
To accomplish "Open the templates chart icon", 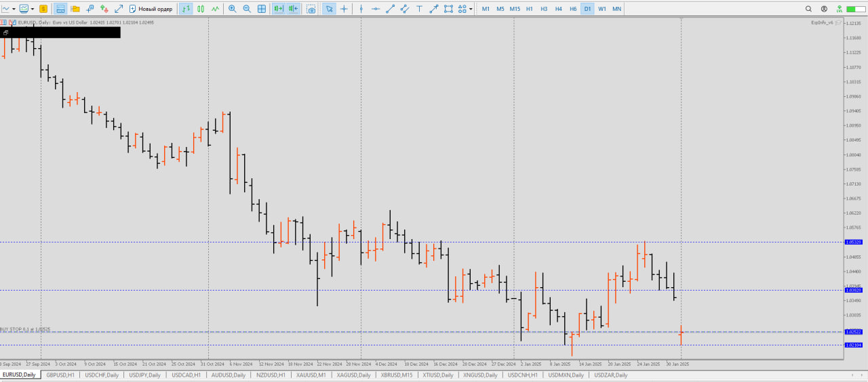I will 24,9.
